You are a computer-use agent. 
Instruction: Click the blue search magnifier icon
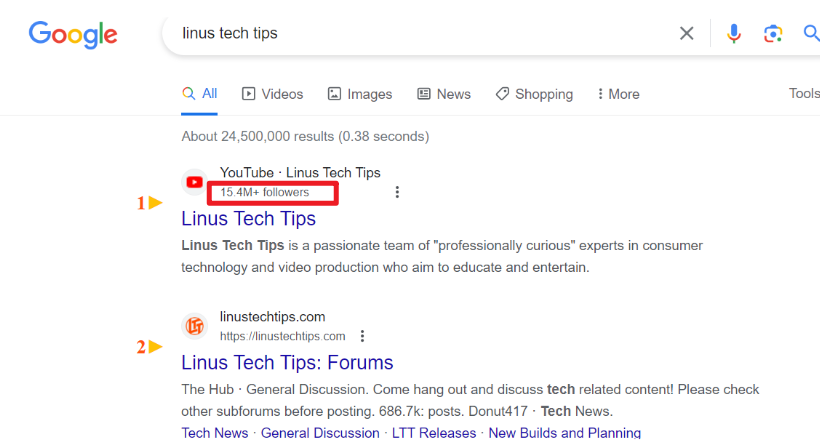point(811,34)
